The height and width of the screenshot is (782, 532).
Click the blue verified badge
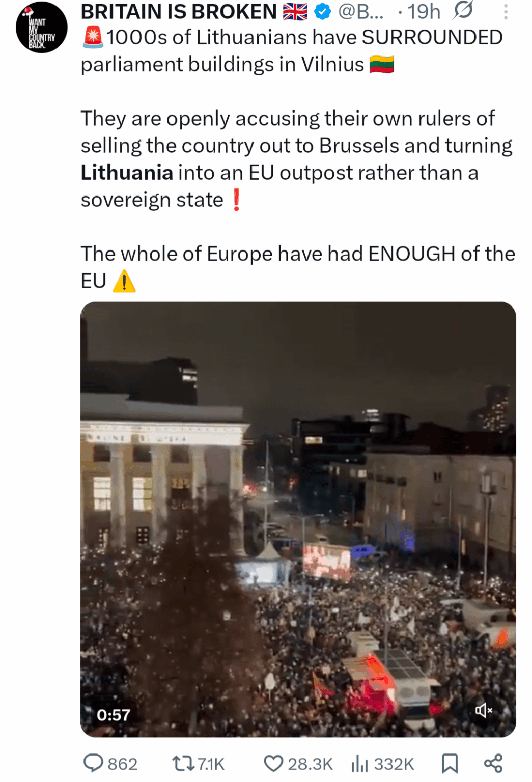point(321,11)
